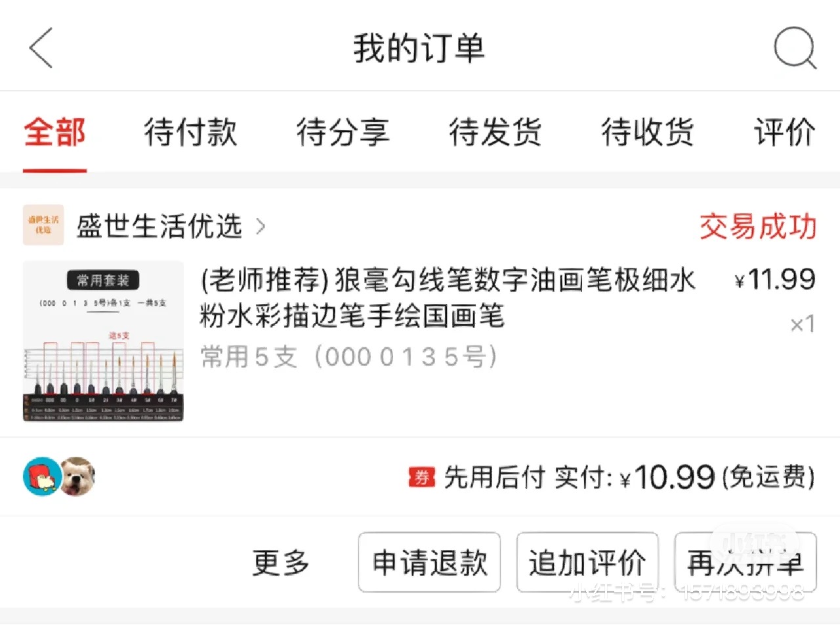Expand the 盛世生活优选 store chevron
Viewport: 840px width, 630px height.
261,226
